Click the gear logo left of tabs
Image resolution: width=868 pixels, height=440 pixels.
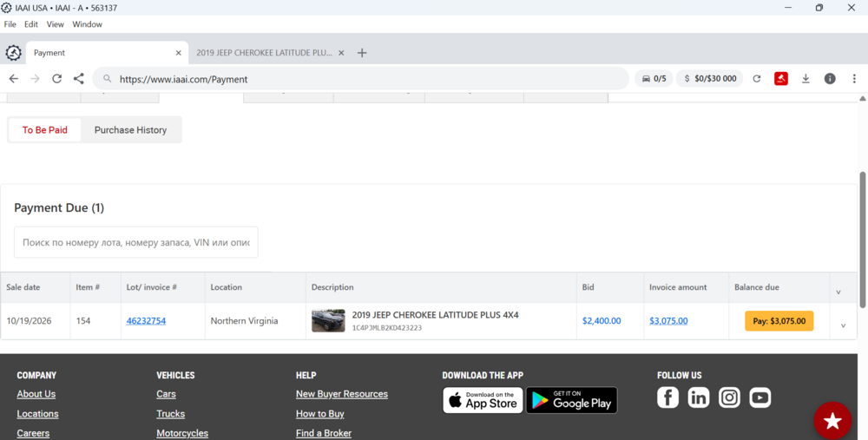(13, 53)
